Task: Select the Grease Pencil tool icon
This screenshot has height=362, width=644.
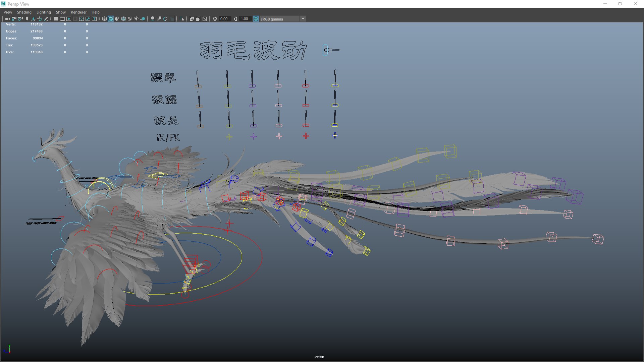Action: (x=46, y=19)
